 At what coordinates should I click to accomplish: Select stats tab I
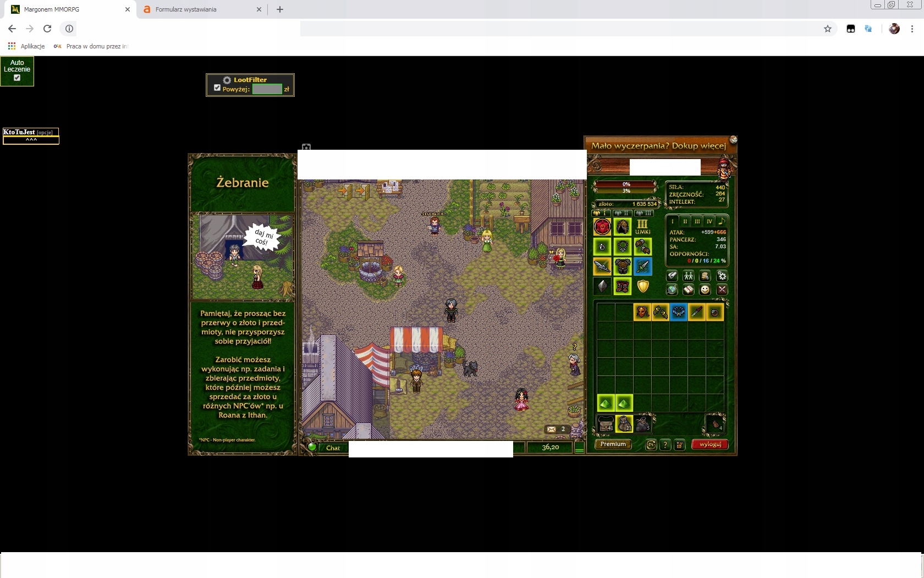pos(672,221)
